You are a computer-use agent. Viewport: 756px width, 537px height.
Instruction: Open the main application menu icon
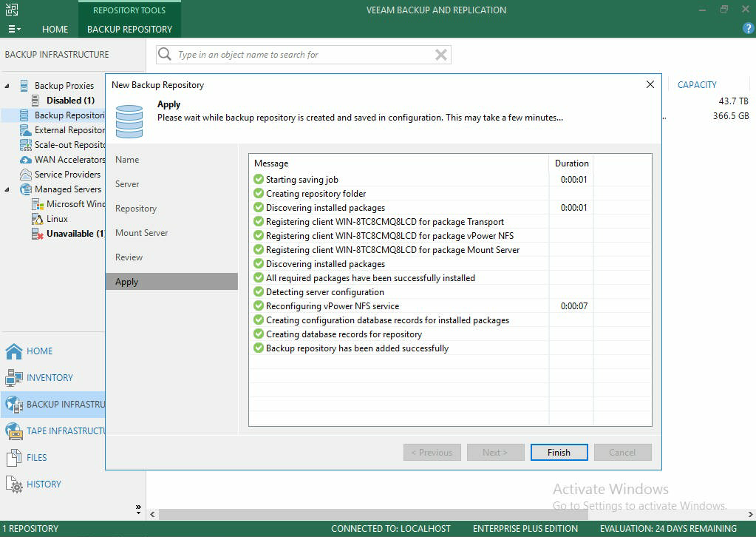coord(14,29)
